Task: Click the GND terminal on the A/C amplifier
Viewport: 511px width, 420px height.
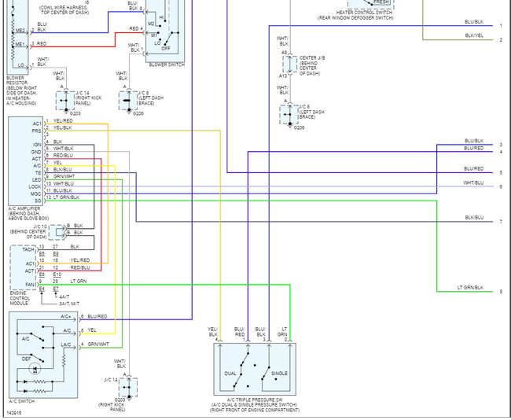Action: (36, 152)
